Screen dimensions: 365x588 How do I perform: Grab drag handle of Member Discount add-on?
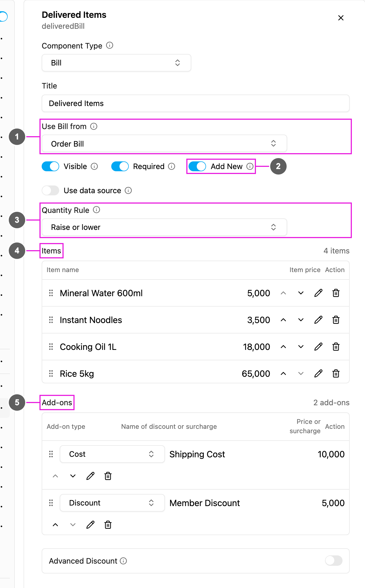pos(51,503)
